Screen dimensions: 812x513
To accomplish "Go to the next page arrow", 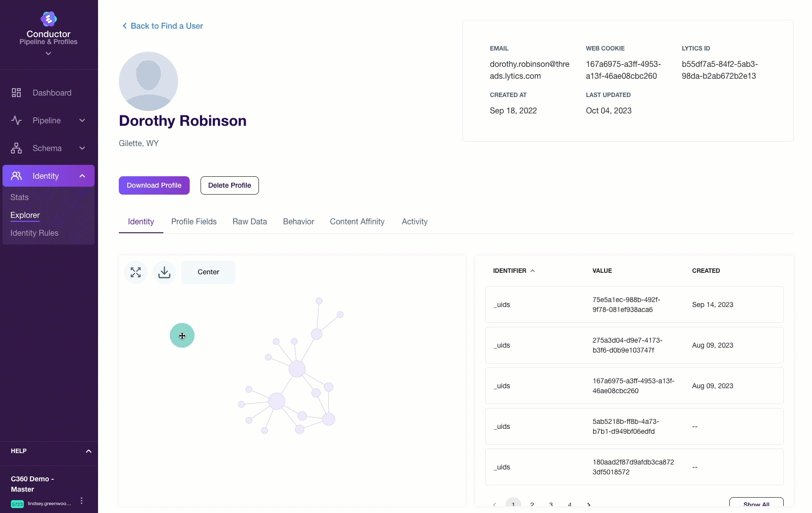I will pyautogui.click(x=589, y=505).
